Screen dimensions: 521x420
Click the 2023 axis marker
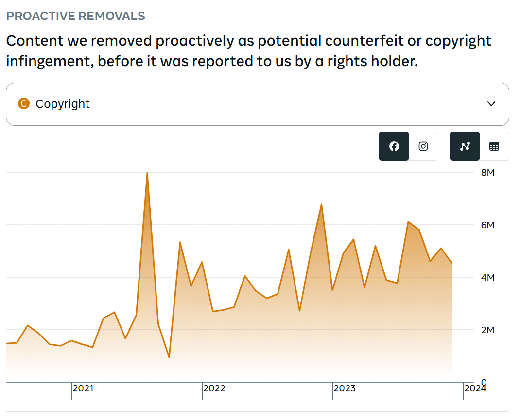coord(345,388)
